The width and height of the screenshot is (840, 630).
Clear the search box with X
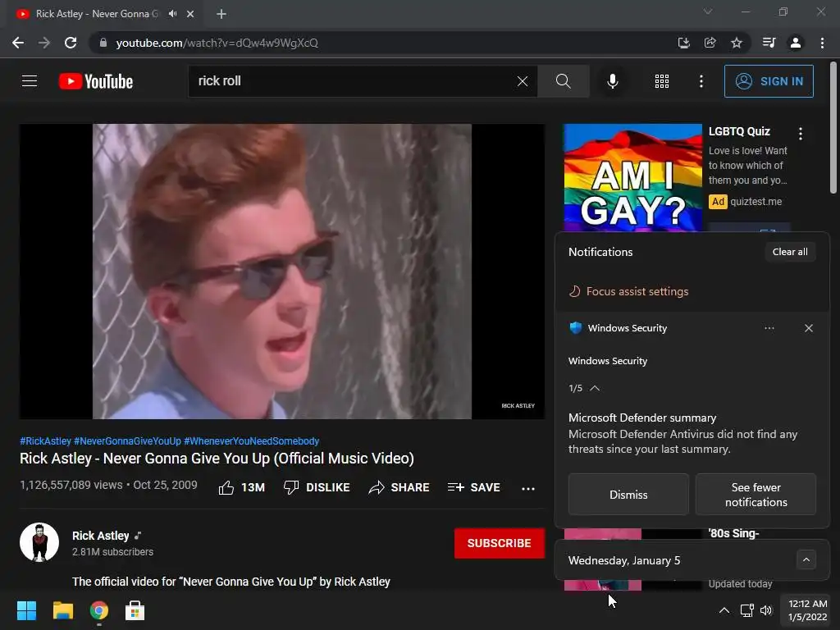pyautogui.click(x=523, y=81)
